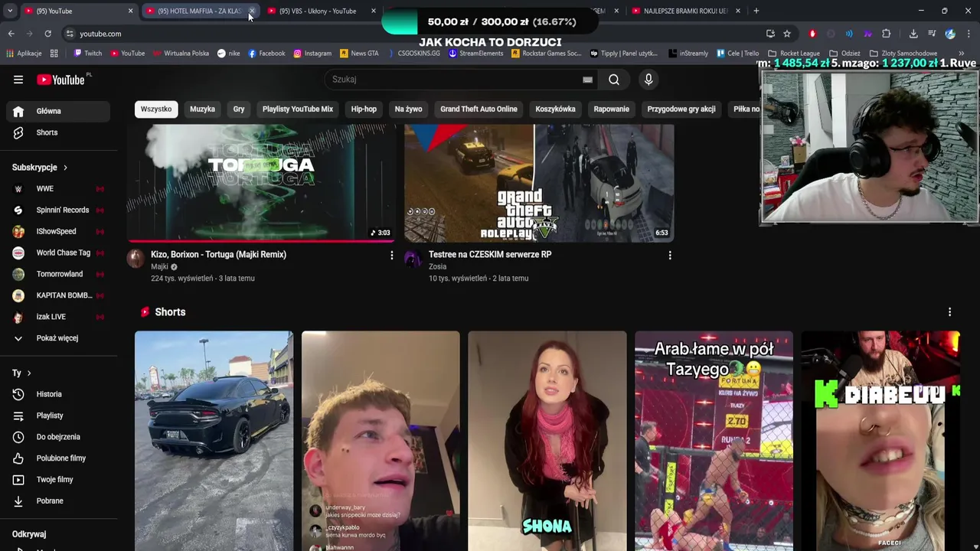The width and height of the screenshot is (980, 551).
Task: Open the Zosia channel link
Action: click(437, 267)
